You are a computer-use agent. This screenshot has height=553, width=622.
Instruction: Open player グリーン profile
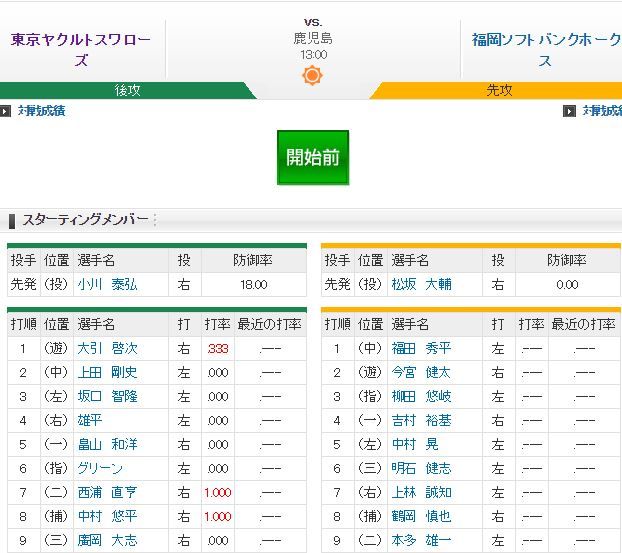100,469
